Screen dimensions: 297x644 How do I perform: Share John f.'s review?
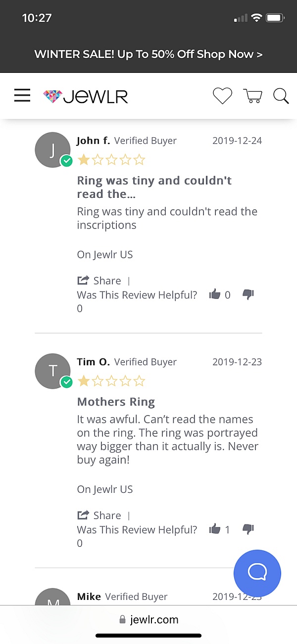(99, 281)
